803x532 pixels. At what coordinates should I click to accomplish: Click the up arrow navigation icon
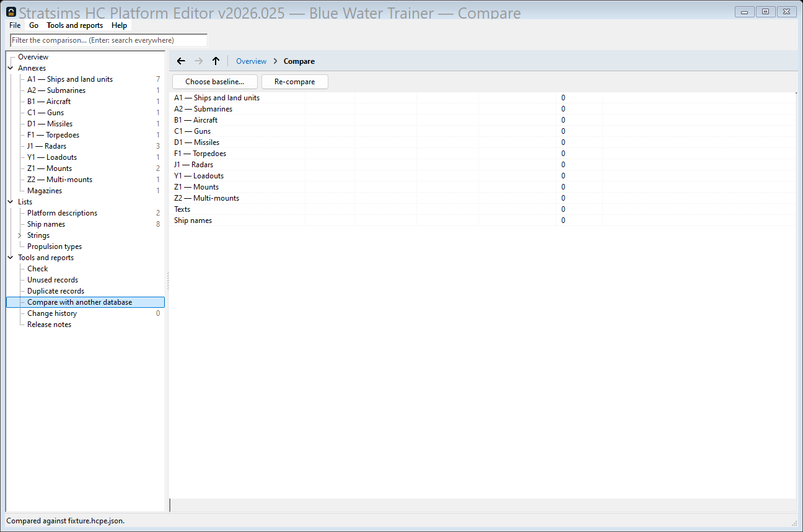pyautogui.click(x=216, y=61)
